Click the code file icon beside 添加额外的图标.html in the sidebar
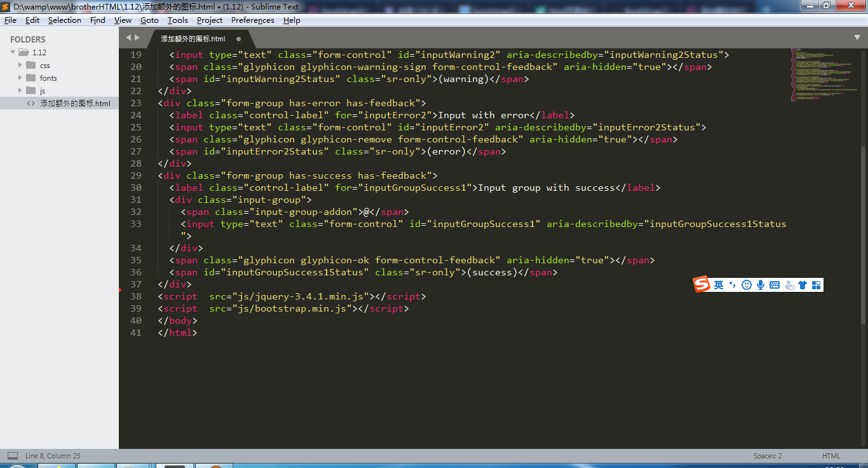This screenshot has width=868, height=468. [31, 103]
